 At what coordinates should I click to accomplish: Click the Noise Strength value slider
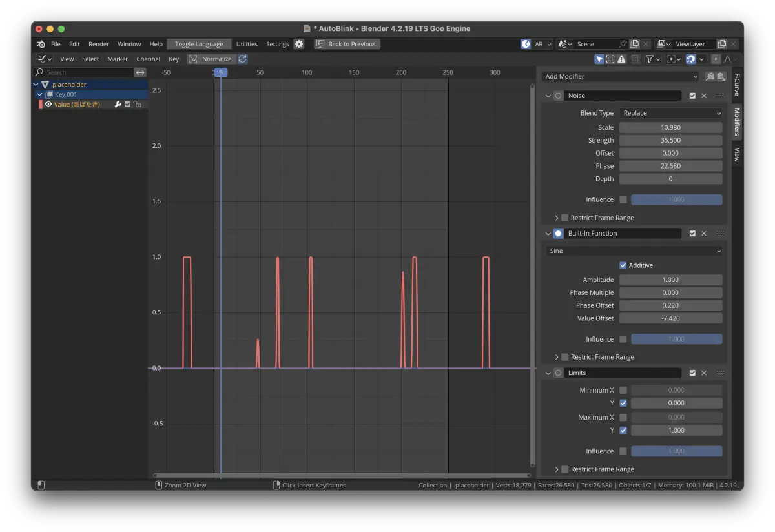(671, 140)
